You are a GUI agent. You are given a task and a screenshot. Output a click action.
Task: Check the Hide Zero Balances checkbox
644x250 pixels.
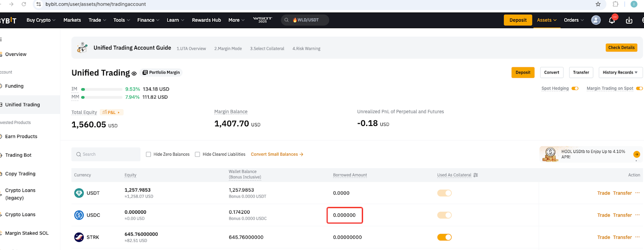point(149,154)
